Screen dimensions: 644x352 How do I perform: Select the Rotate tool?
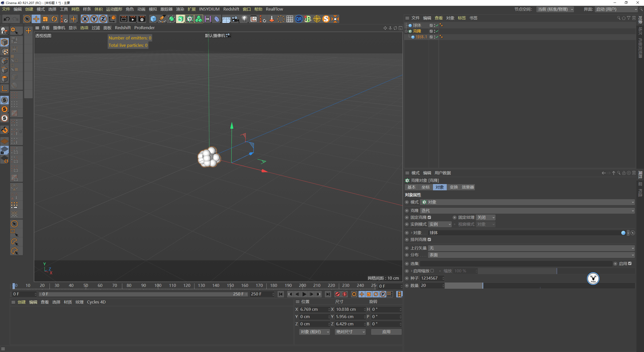pos(54,19)
